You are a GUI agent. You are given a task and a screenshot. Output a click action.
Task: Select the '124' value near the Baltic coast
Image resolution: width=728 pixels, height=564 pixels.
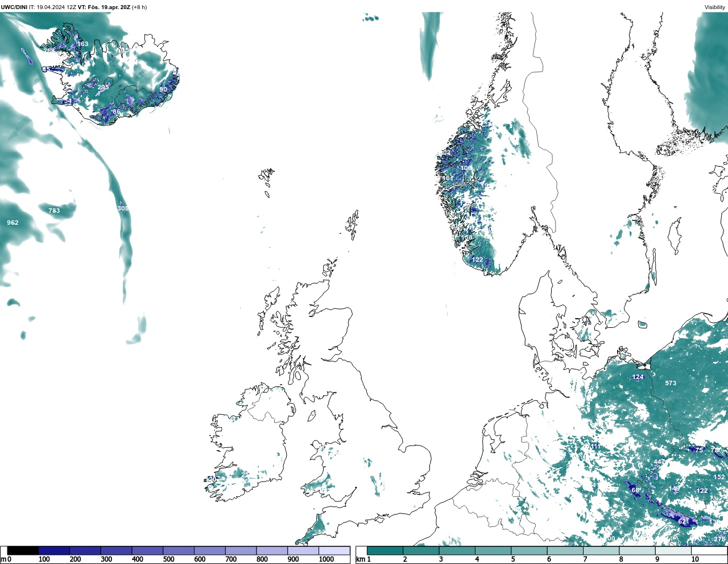click(x=638, y=377)
